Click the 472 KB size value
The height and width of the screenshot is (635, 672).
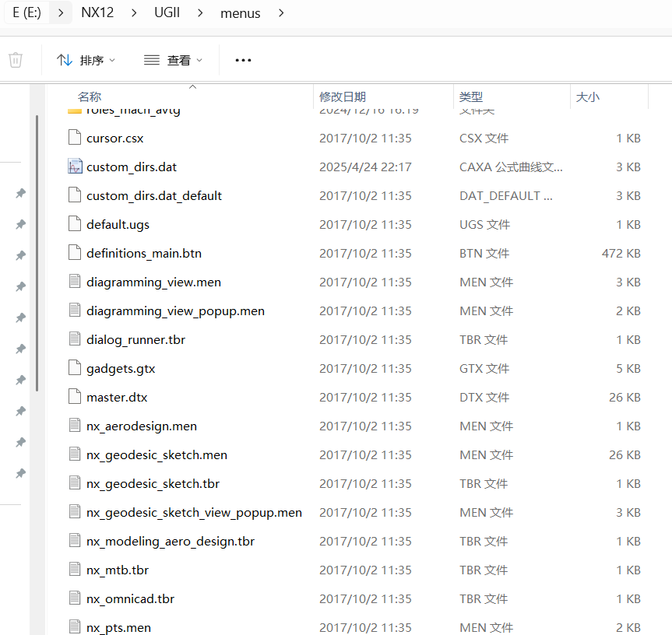[621, 254]
